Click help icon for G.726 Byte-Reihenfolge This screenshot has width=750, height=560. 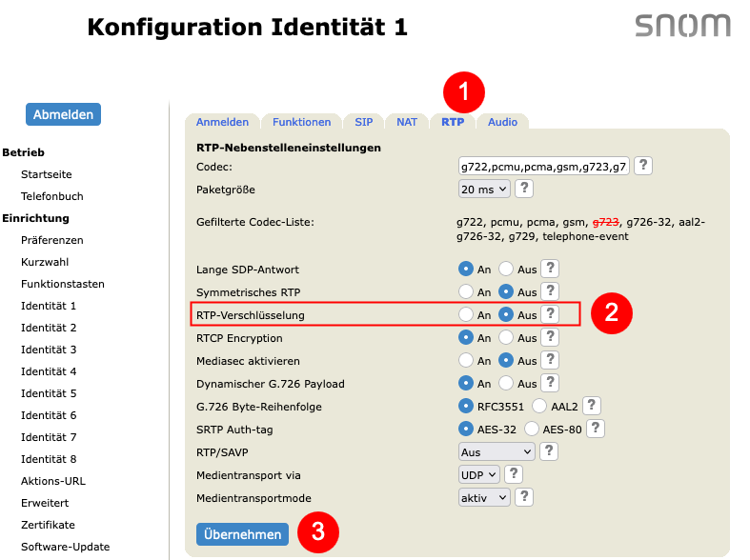click(592, 406)
